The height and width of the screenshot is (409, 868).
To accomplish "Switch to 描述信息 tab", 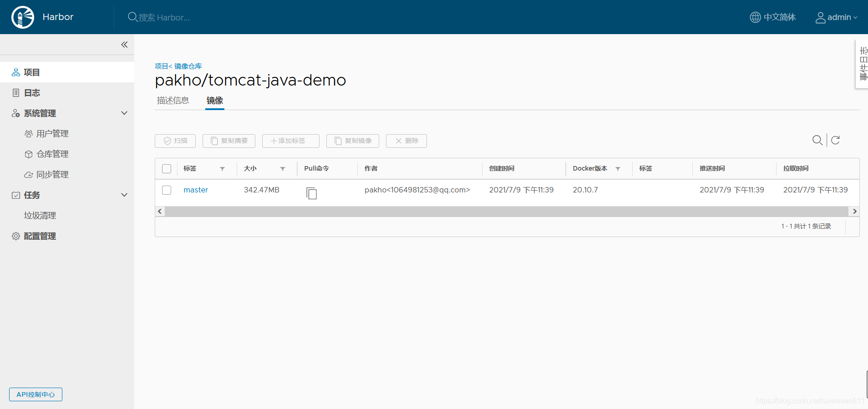I will point(173,101).
